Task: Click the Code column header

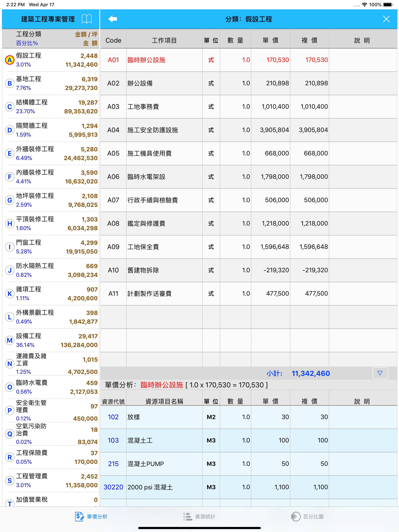Action: coord(113,40)
